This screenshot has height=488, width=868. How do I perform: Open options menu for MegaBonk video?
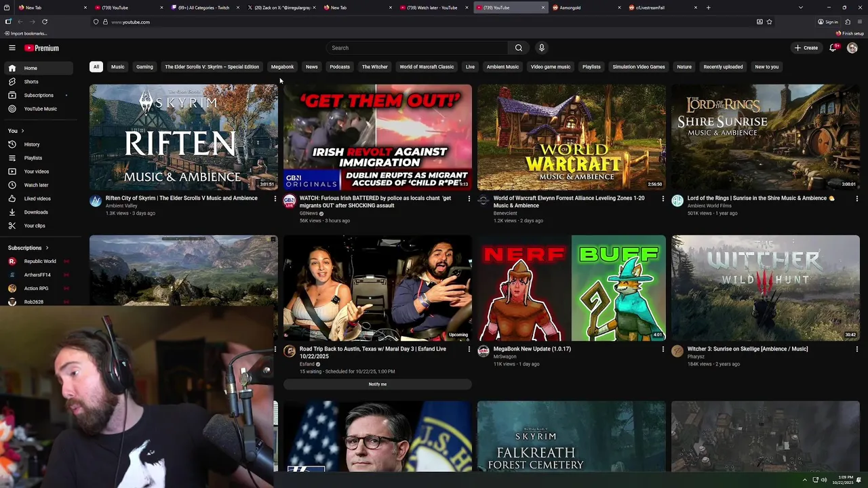coord(663,349)
